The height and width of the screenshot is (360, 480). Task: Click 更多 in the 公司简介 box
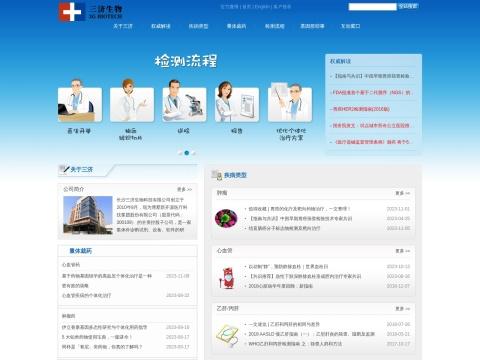[184, 189]
